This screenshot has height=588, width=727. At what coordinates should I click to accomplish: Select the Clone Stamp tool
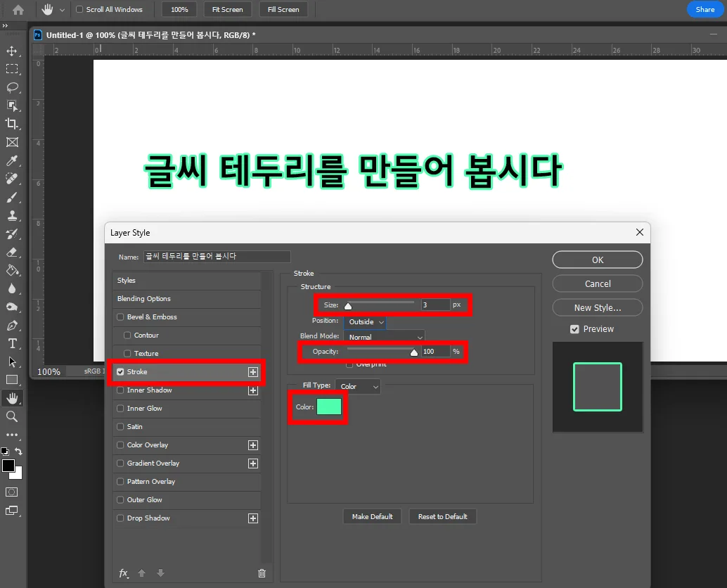point(11,215)
